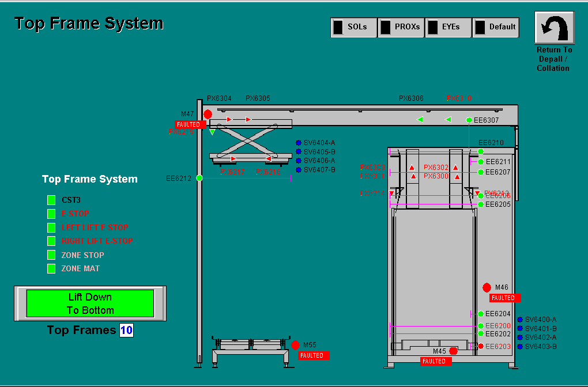The image size is (588, 387).
Task: Click the Top Frames count field
Action: click(x=126, y=331)
